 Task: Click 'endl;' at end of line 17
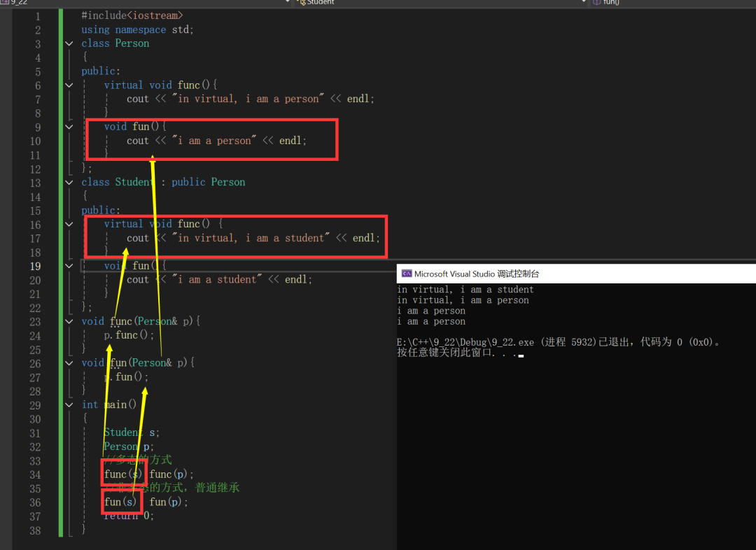[x=366, y=238]
